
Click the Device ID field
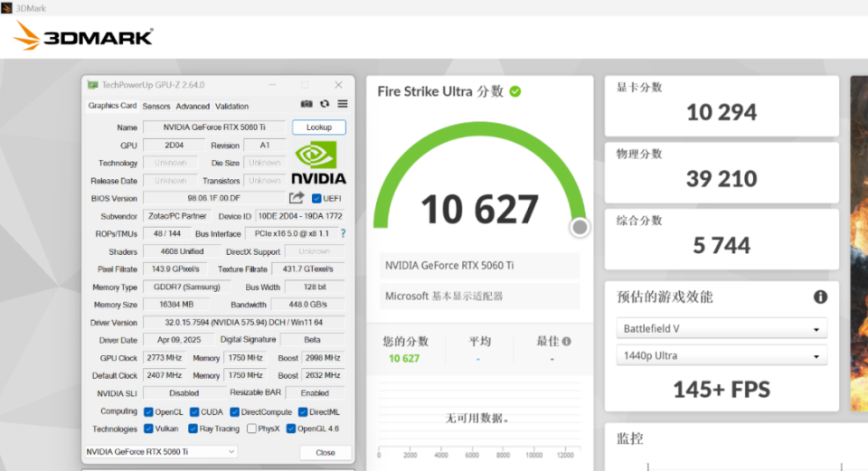pyautogui.click(x=300, y=216)
